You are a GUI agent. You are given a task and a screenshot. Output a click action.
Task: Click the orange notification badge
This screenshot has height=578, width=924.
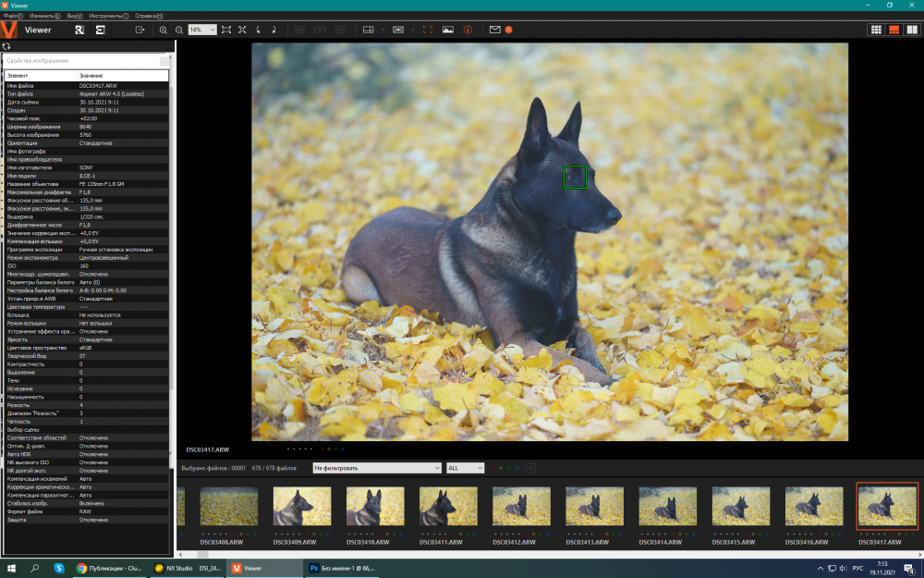508,30
